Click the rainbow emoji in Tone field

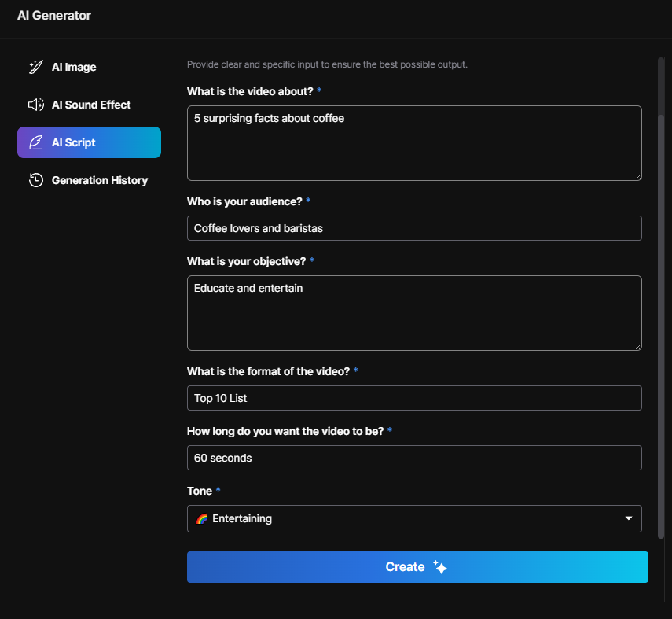[201, 519]
